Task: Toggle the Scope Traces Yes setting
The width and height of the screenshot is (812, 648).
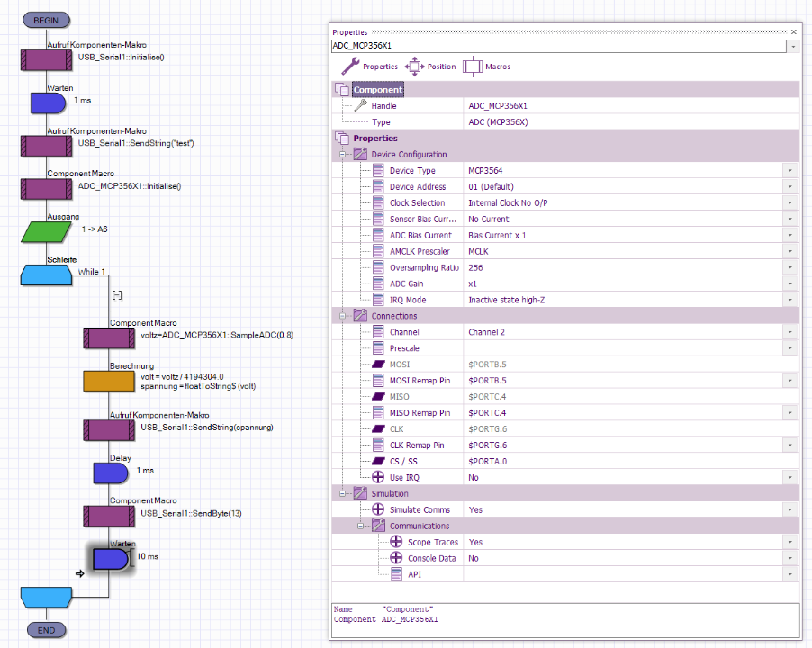Action: [474, 542]
